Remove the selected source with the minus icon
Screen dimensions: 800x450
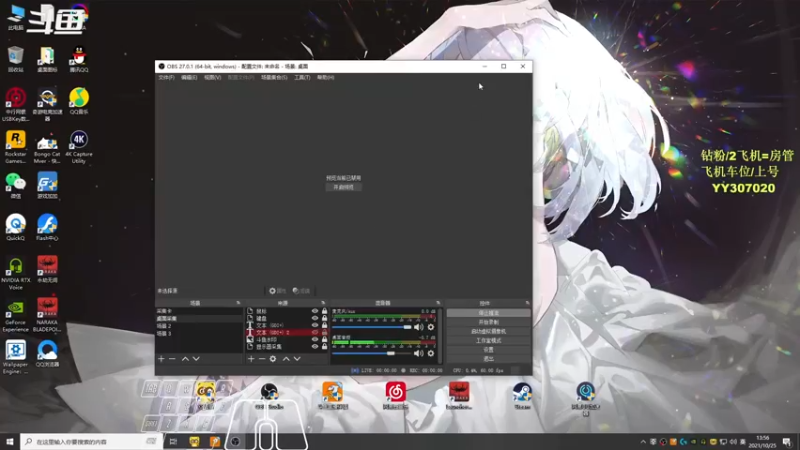262,359
